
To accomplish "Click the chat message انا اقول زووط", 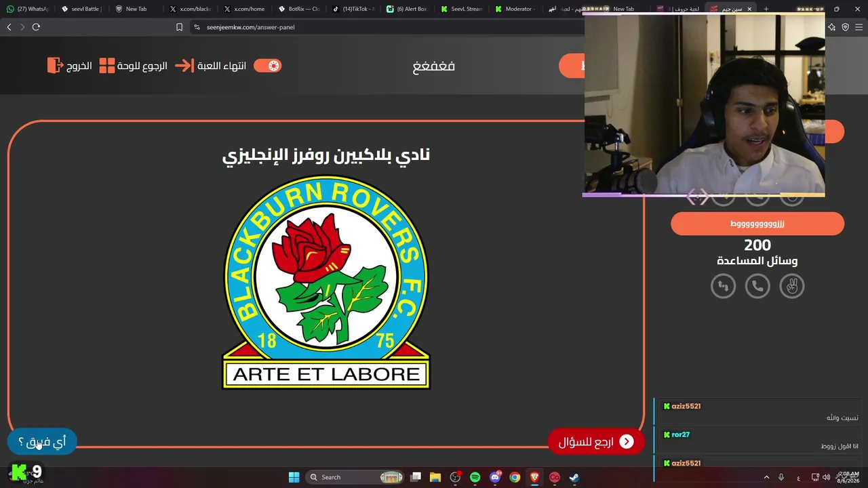I will point(840,446).
